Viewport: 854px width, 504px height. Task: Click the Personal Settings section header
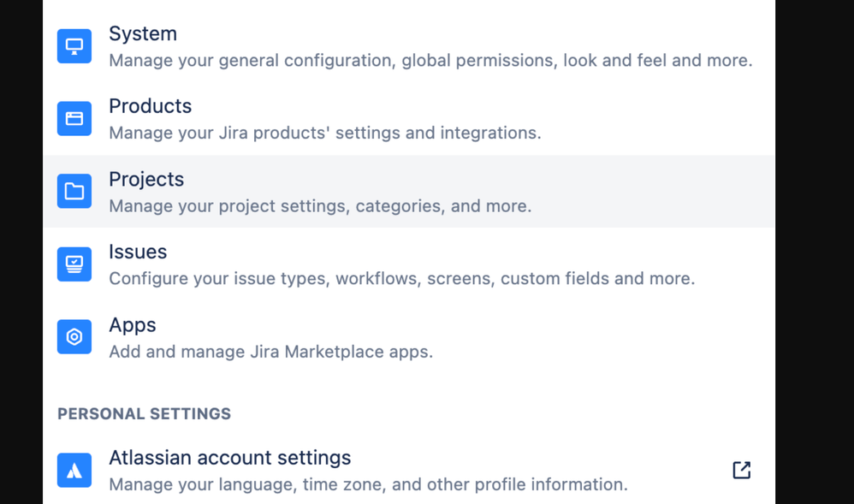point(144,414)
